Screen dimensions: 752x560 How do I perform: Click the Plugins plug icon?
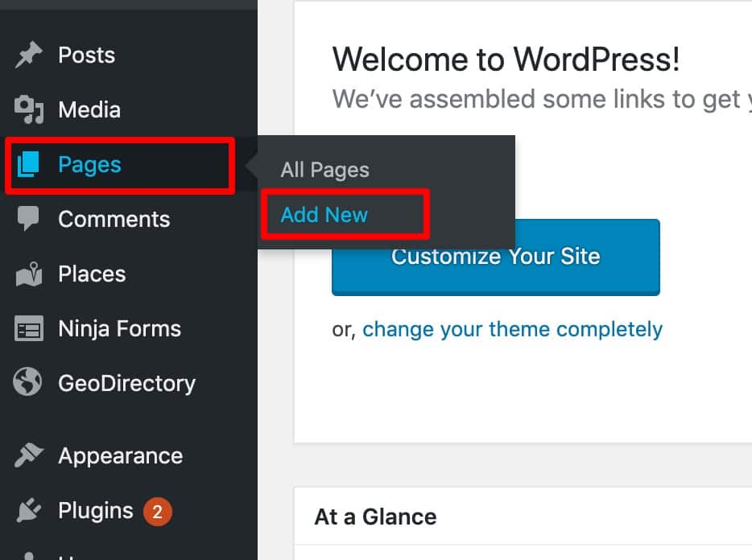point(28,511)
